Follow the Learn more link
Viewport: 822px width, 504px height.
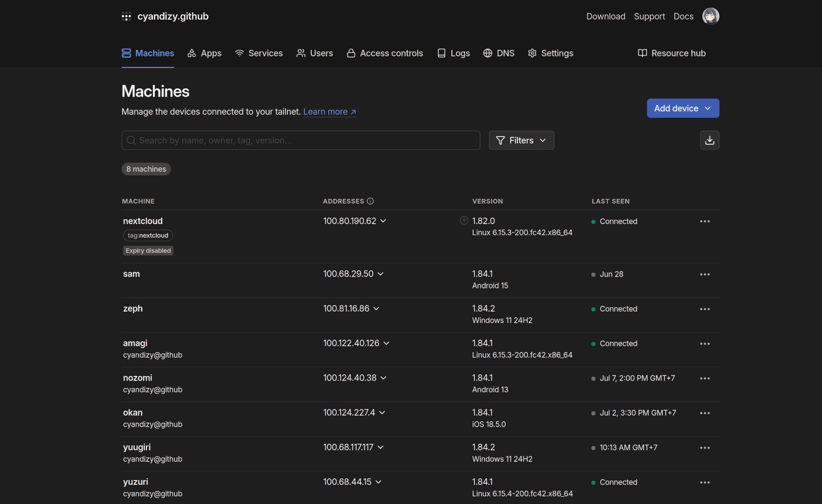330,112
